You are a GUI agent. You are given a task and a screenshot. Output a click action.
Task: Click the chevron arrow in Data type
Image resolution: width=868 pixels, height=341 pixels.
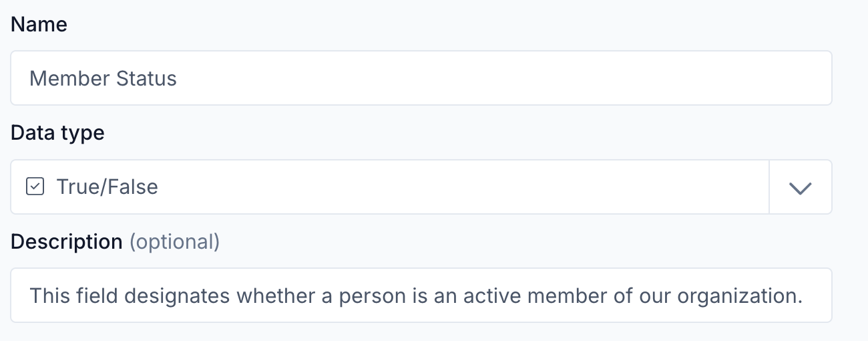[x=800, y=188]
